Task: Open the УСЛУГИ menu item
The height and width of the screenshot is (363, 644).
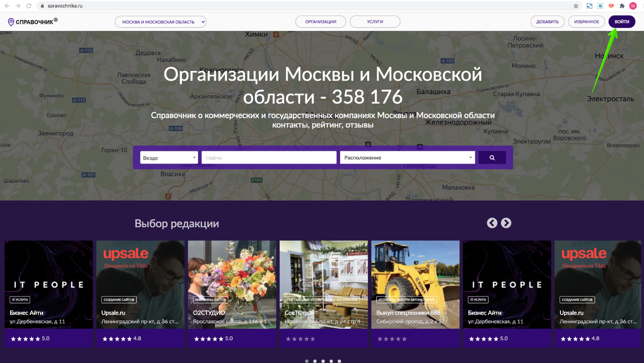Action: (x=375, y=22)
